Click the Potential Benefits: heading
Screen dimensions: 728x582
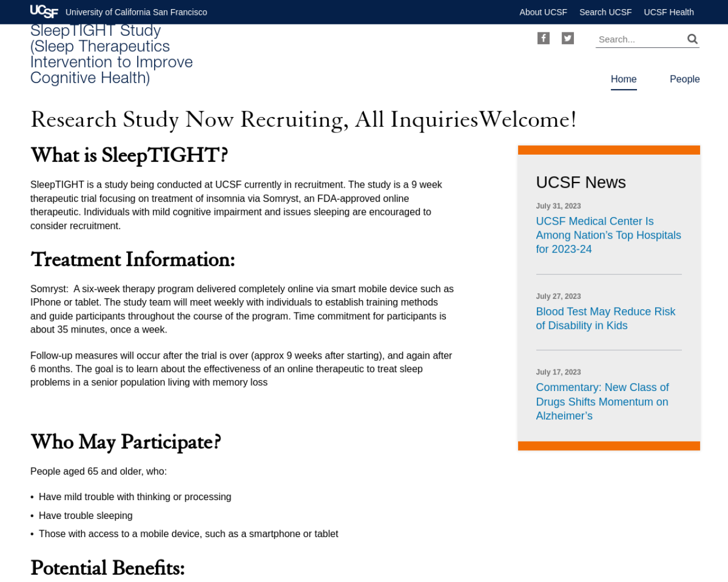coord(107,568)
